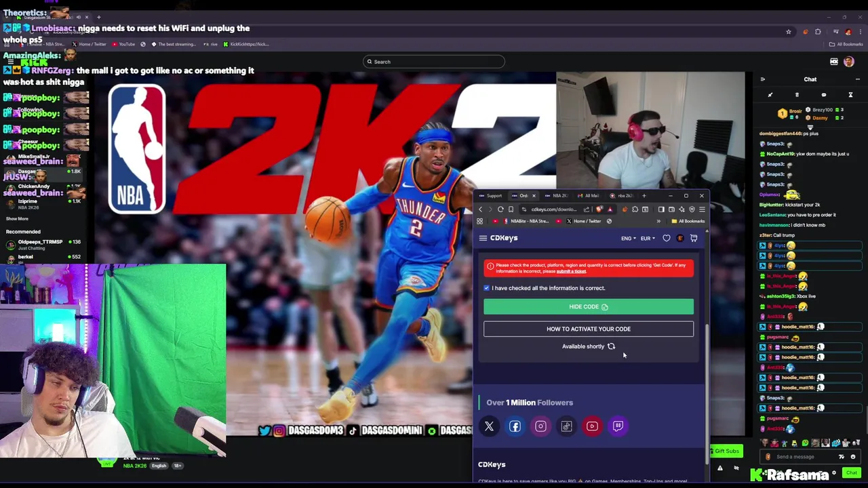Collapse the Kick chat panel
Image resolution: width=868 pixels, height=488 pixels.
(763, 79)
